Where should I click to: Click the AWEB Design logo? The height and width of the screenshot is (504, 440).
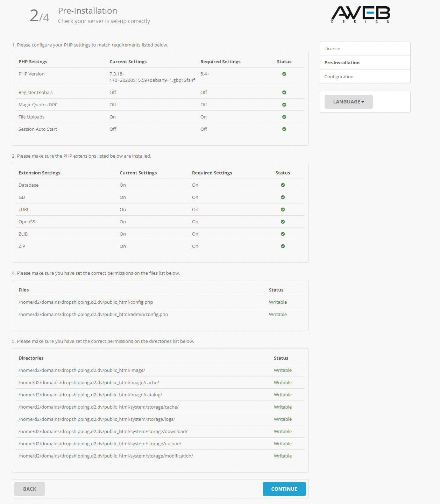[x=360, y=15]
